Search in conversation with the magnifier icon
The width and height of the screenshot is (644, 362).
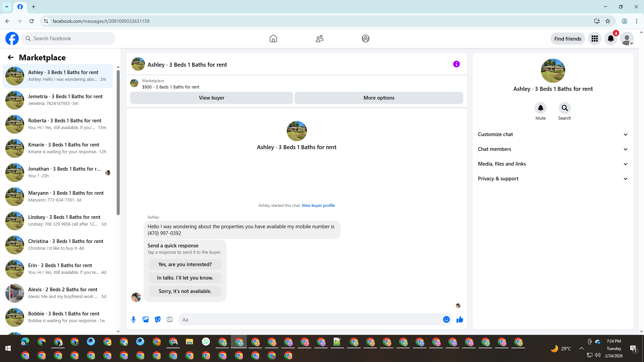point(565,108)
